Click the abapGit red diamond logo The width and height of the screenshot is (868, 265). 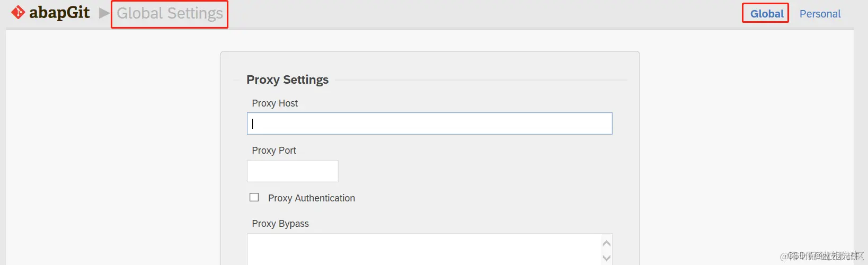(x=18, y=12)
